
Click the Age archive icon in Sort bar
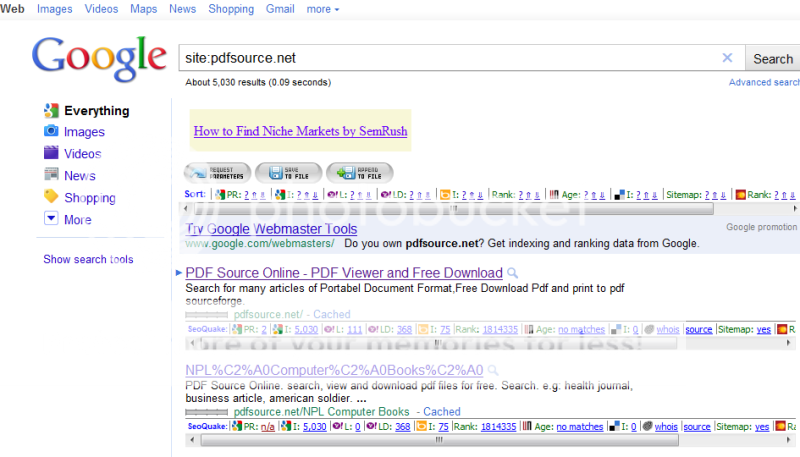[554, 195]
